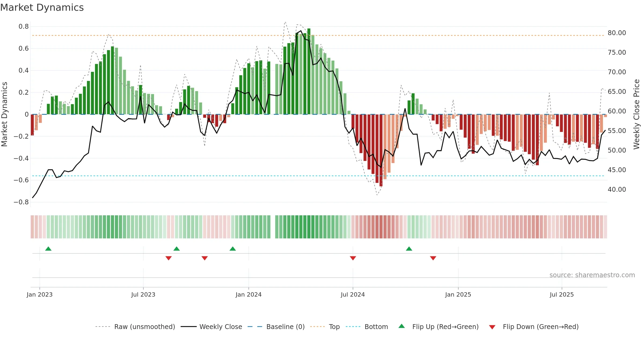This screenshot has height=362, width=644.
Task: Toggle the Flip Down (Green→Red) legend entry
Action: coord(533,327)
